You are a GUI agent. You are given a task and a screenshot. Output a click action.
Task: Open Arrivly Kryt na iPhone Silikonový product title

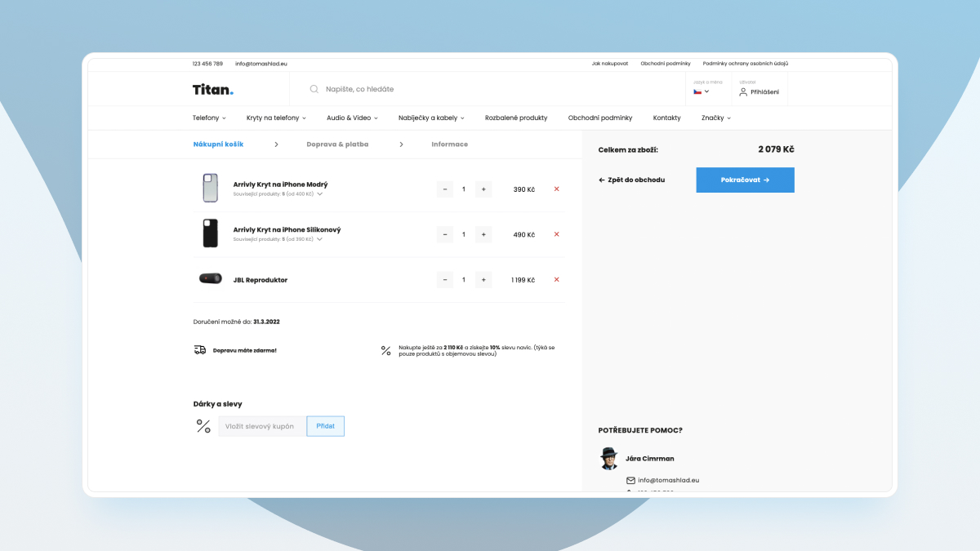coord(287,229)
